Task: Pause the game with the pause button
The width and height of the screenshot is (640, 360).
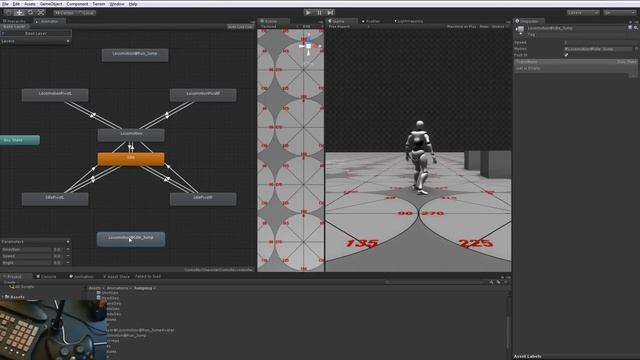Action: click(x=319, y=13)
